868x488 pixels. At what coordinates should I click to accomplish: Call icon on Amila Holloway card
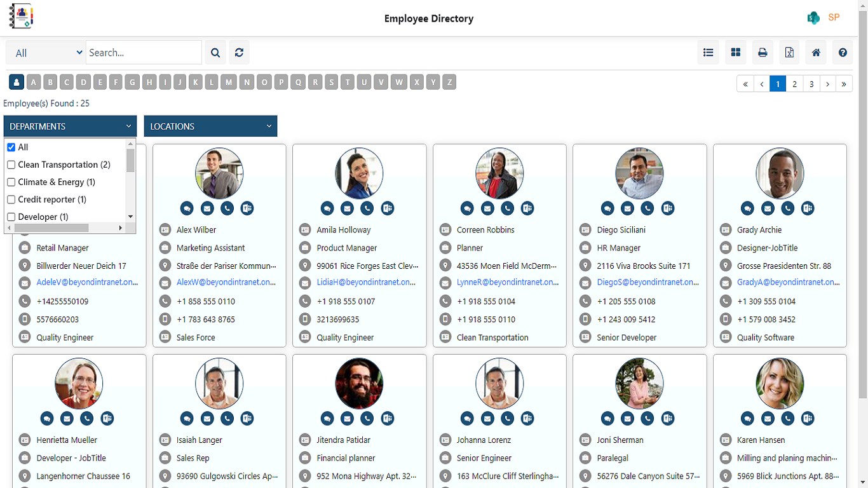tap(367, 208)
